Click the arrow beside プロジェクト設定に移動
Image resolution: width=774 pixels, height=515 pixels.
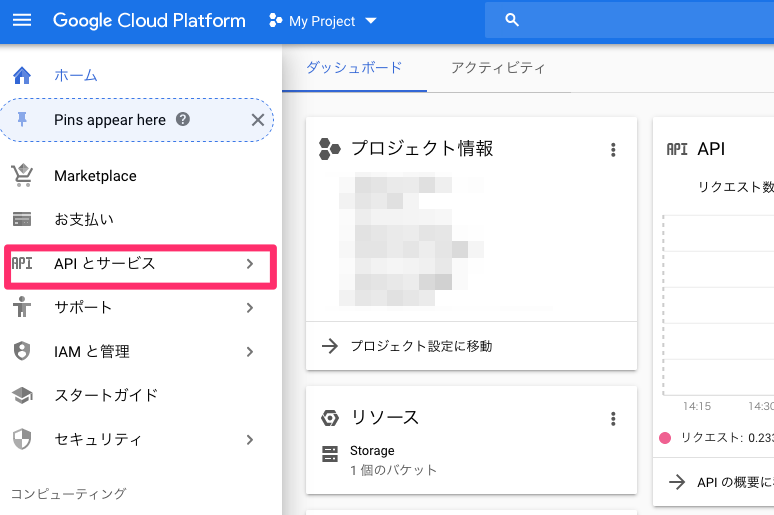(330, 346)
